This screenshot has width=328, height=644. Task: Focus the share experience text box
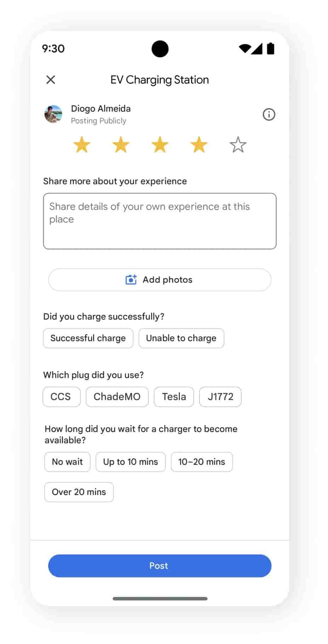coord(159,221)
